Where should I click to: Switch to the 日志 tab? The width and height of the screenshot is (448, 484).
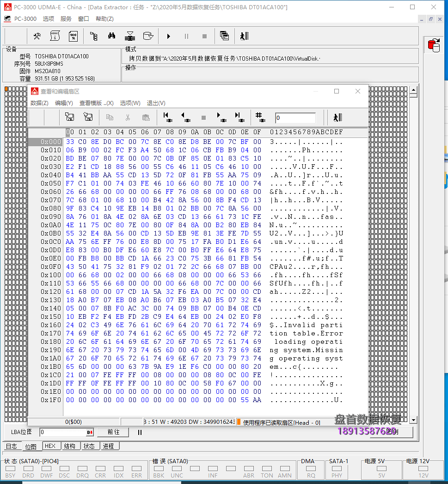[x=12, y=446]
